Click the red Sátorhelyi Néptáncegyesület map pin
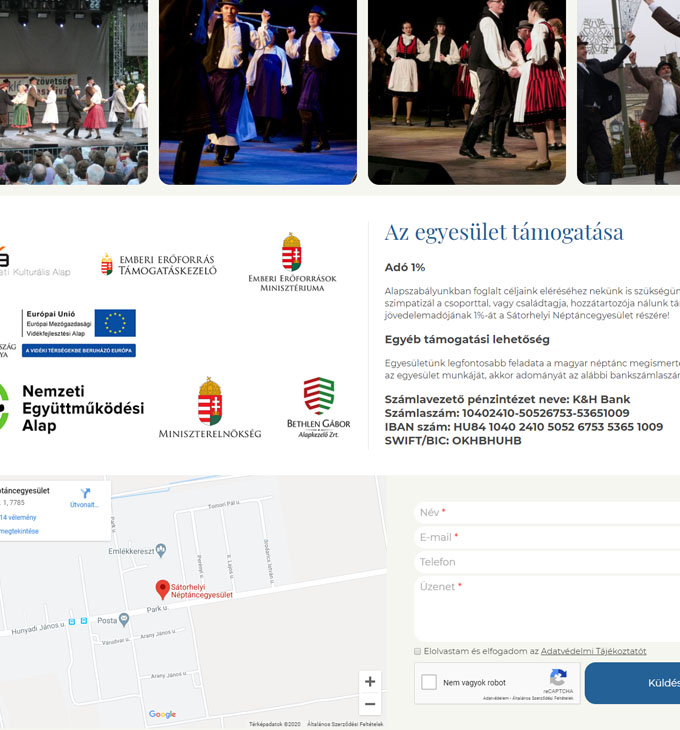 coord(162,589)
